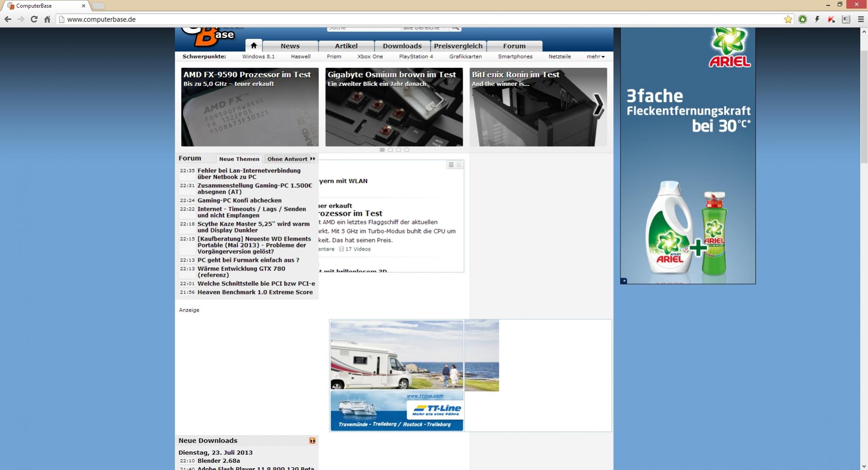This screenshot has height=470, width=868.
Task: Open the Preisvergleich tab
Action: coord(458,46)
